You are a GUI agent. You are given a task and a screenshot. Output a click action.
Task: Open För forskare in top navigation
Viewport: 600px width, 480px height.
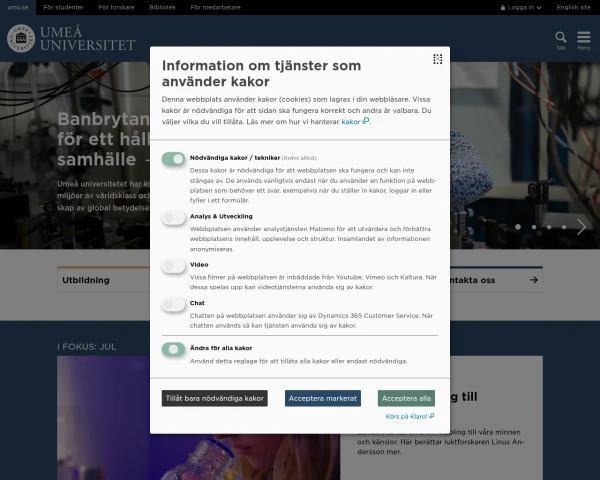point(116,7)
